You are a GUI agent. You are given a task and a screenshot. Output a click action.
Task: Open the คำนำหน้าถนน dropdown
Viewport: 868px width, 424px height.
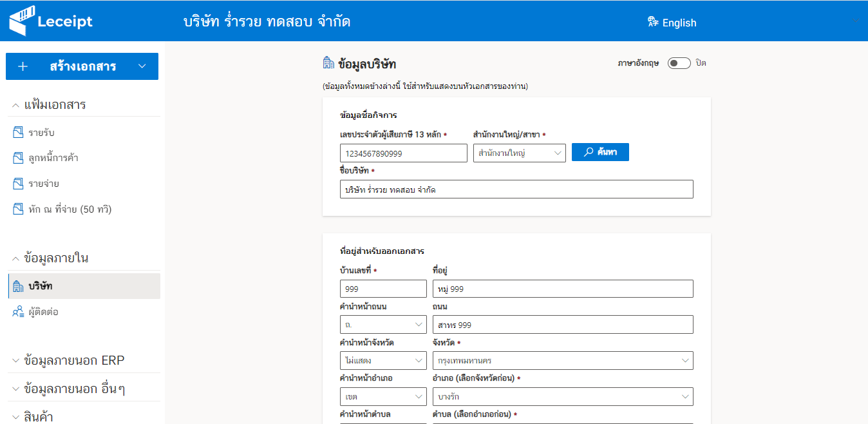tap(382, 325)
